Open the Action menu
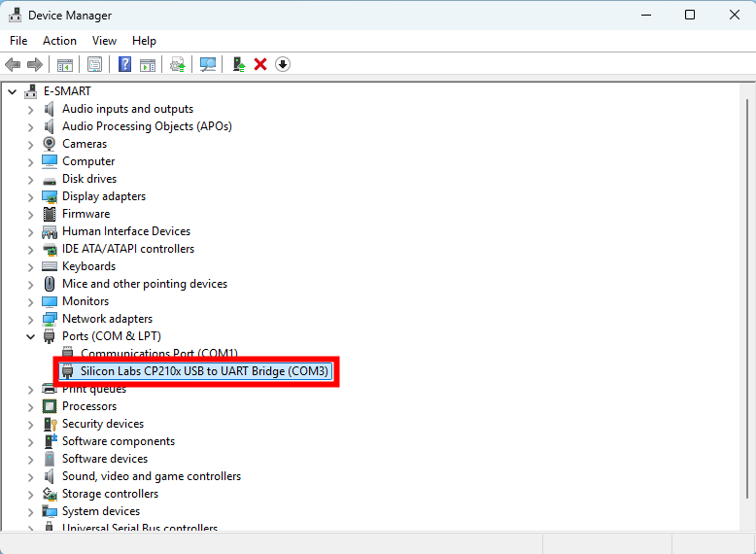Viewport: 756px width, 554px height. coord(59,41)
